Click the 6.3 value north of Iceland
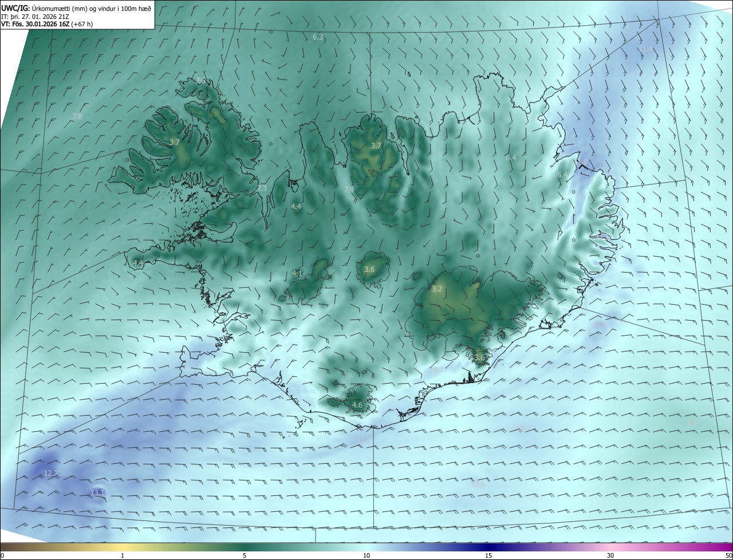Screen dimensions: 733x560 click(x=318, y=37)
